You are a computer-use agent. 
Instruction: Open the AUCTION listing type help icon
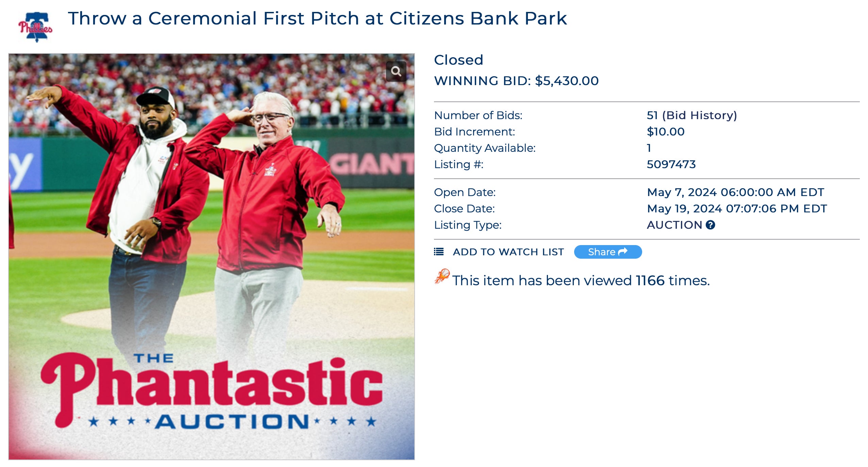pyautogui.click(x=710, y=225)
